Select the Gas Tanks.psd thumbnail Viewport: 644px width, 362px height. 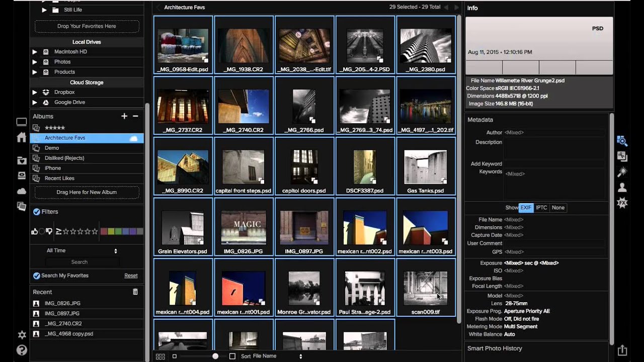(426, 166)
